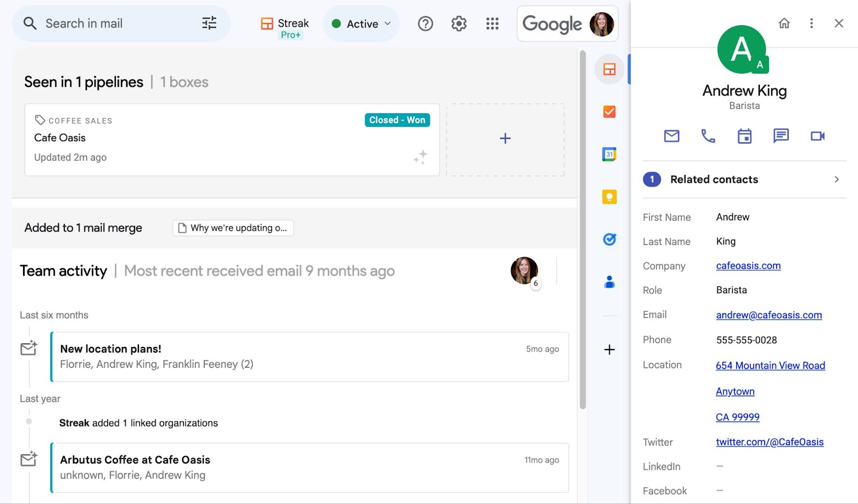The width and height of the screenshot is (858, 504).
Task: Click the andrew@cafeoasis.com email link
Action: click(x=769, y=315)
